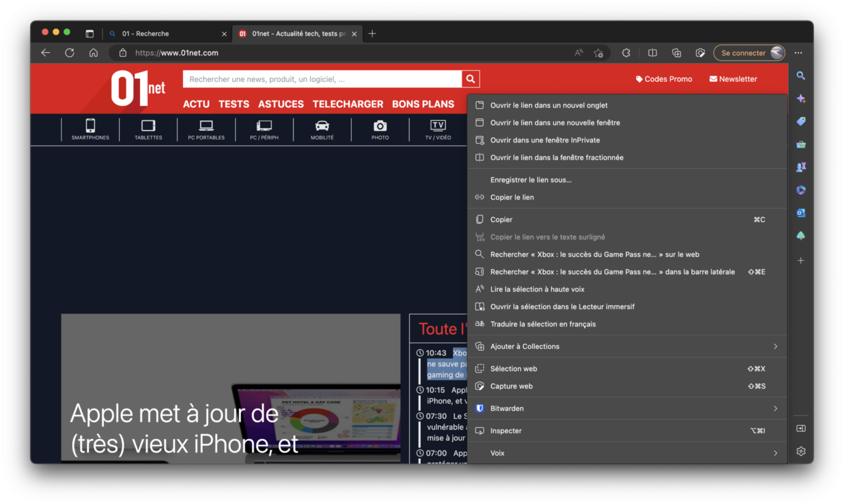The image size is (844, 504).
Task: Choose Lire la sélection à haute voix
Action: pos(627,289)
